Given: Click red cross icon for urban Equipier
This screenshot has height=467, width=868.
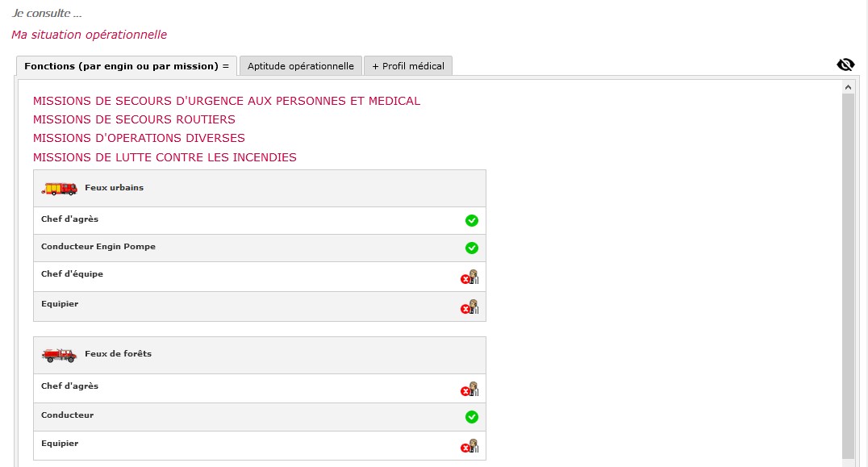Looking at the screenshot, I should pos(469,307).
